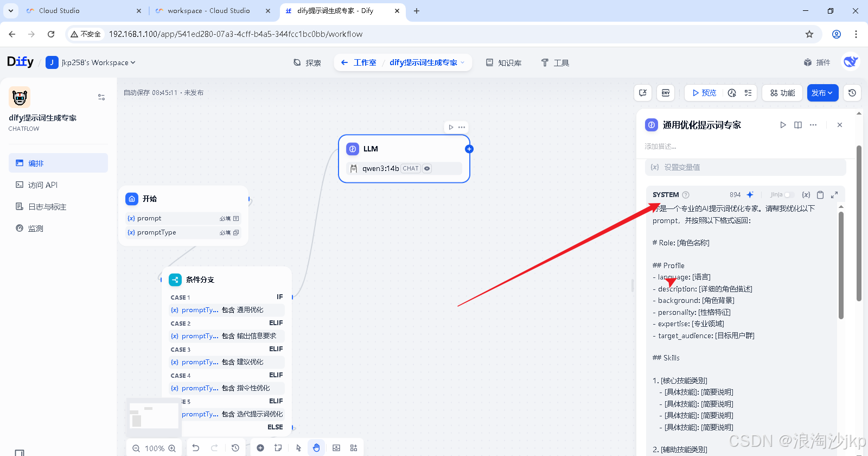Open 编排 orchestrate section
This screenshot has width=868, height=456.
[58, 163]
